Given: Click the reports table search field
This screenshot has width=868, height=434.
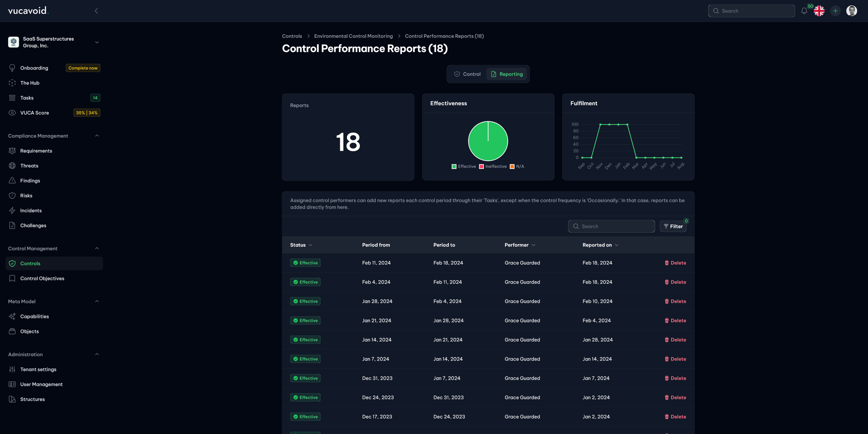Looking at the screenshot, I should click(611, 226).
